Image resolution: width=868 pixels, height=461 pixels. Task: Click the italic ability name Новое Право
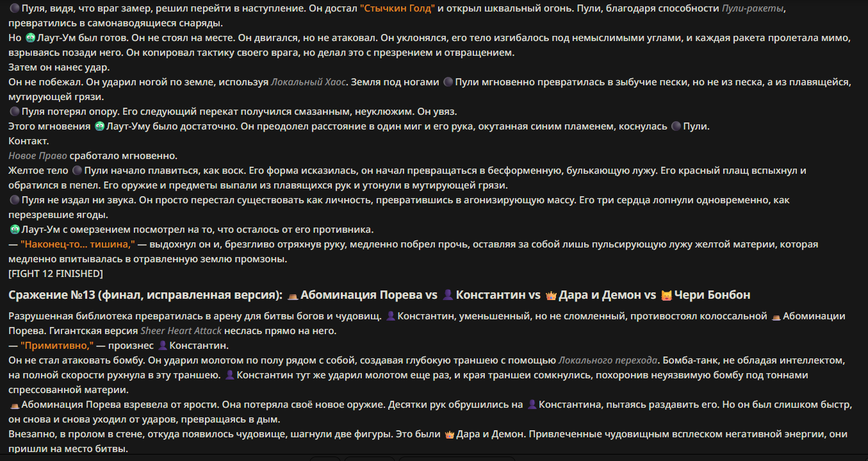click(38, 156)
